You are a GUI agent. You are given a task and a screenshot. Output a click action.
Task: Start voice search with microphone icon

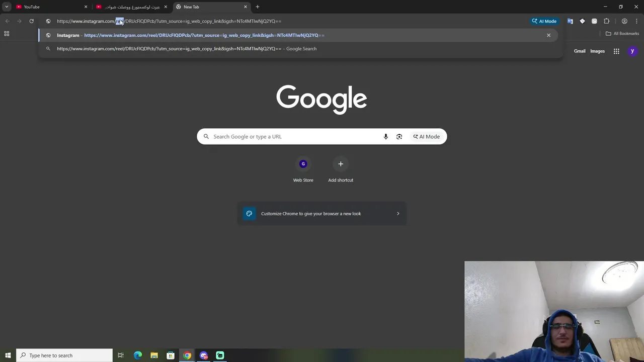pos(386,137)
